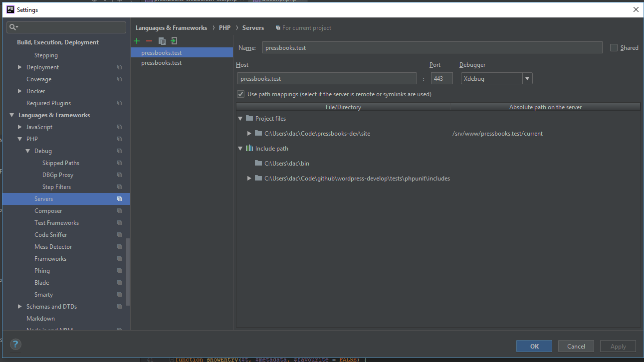Click the green plus add server icon
Image resolution: width=644 pixels, height=362 pixels.
tap(137, 41)
